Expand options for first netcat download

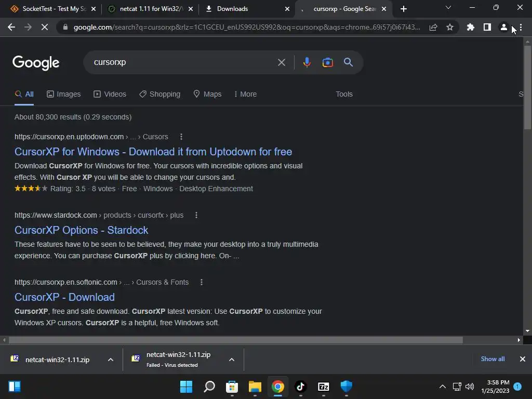pos(111,360)
